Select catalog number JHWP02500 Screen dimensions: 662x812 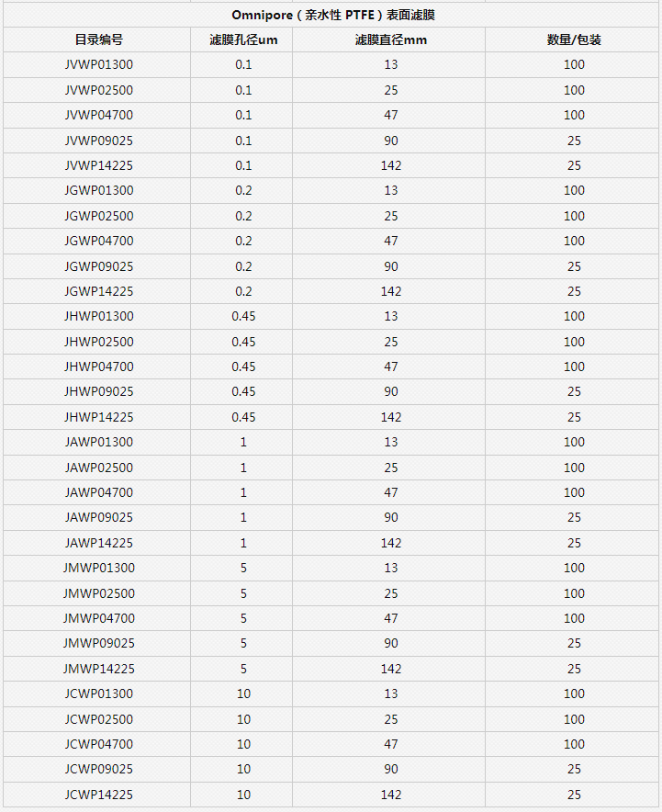point(99,342)
